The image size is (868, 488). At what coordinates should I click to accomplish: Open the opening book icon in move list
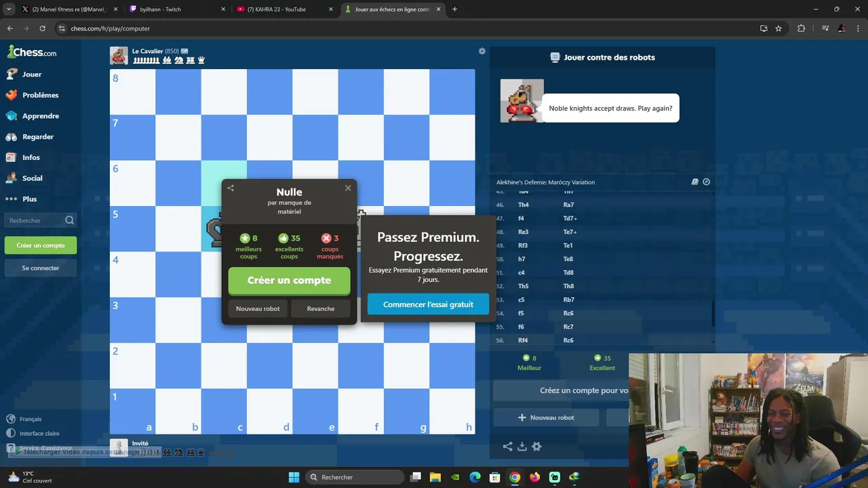click(x=695, y=182)
